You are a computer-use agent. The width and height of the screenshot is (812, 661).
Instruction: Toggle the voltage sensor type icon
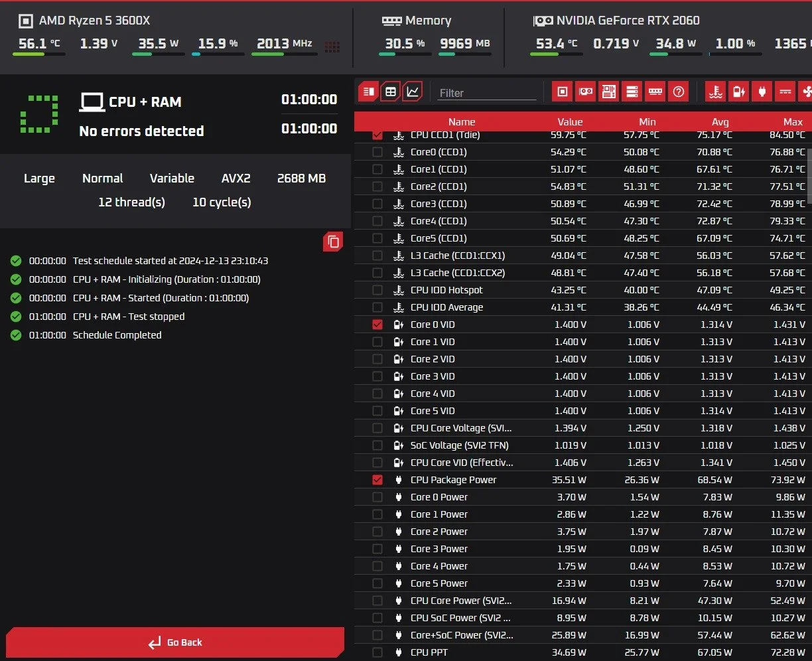738,92
